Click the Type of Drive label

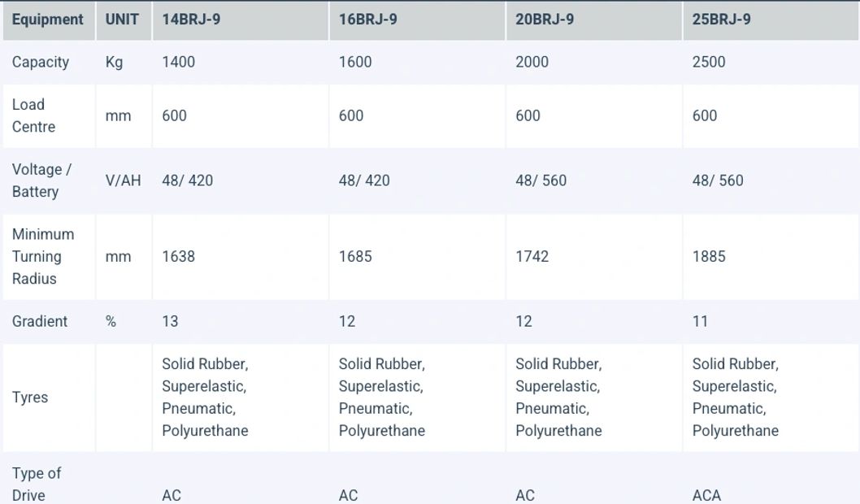tap(37, 484)
